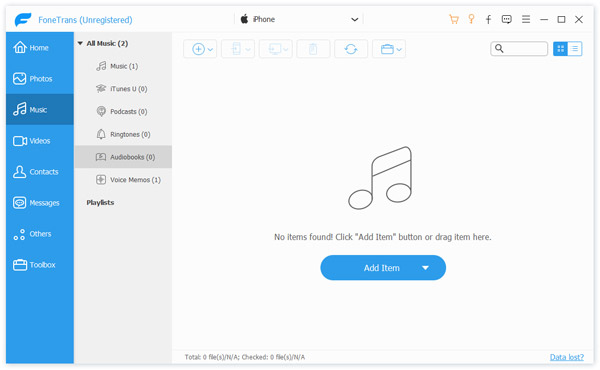
Task: Minimize the FoneTrans window
Action: 544,19
